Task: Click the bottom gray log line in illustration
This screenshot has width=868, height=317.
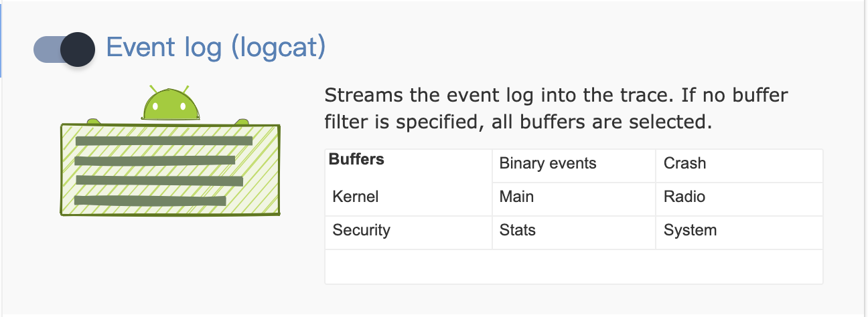Action: point(157,200)
